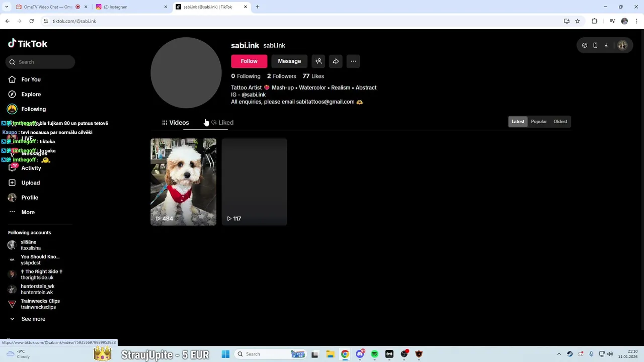This screenshot has height=362, width=644.
Task: Open the Upload page
Action: tap(30, 183)
